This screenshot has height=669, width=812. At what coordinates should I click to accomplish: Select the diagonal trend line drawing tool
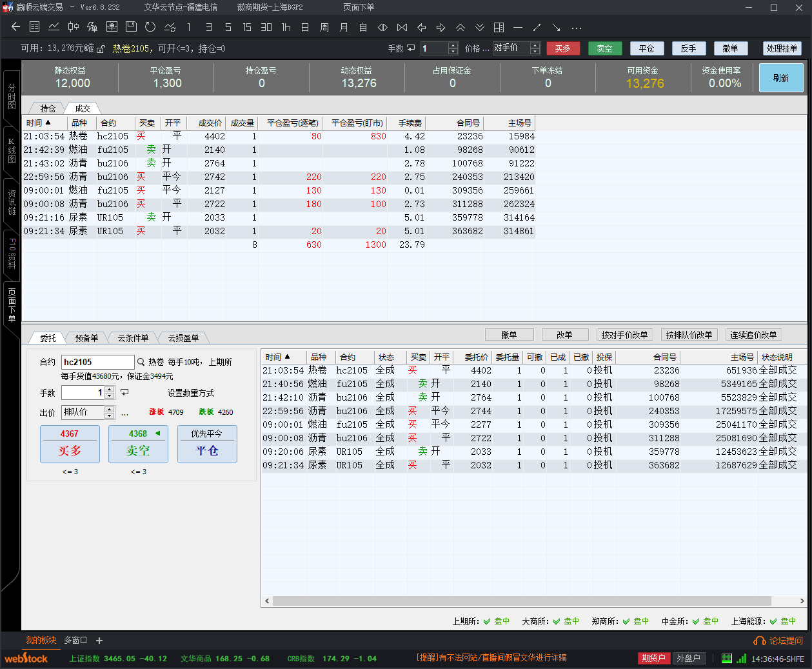[x=537, y=27]
